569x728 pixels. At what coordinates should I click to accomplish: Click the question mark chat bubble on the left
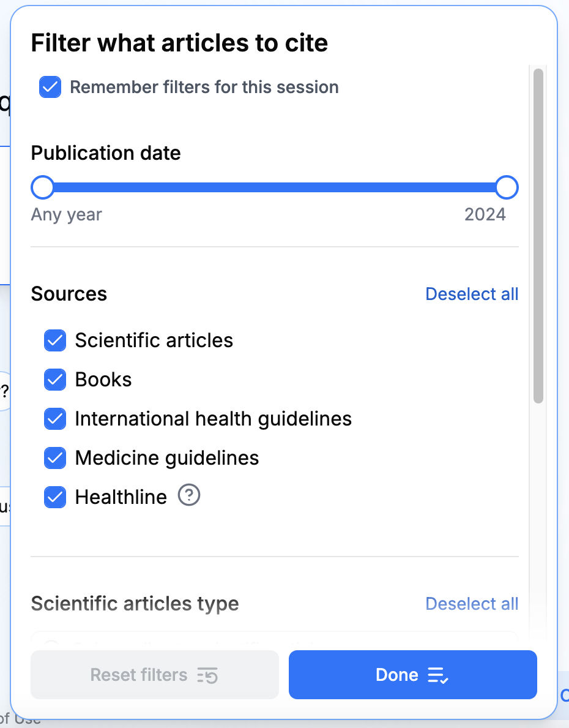[4, 389]
